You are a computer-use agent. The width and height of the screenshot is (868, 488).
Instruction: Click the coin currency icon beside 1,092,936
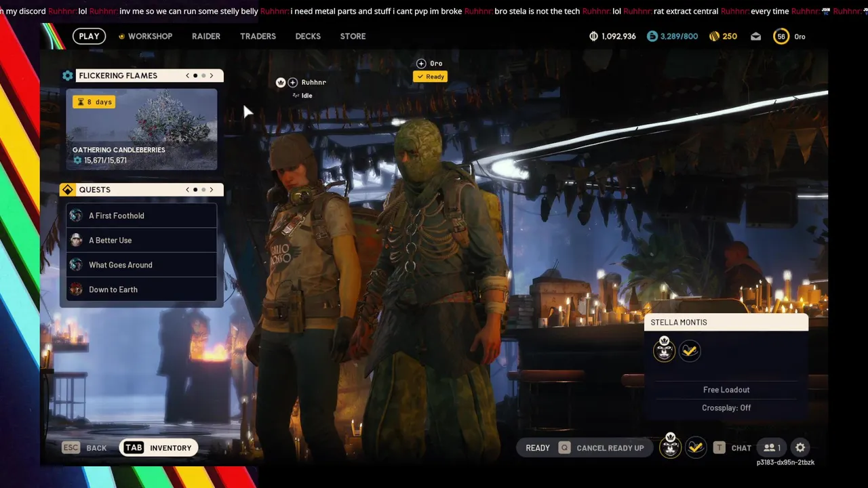point(594,36)
